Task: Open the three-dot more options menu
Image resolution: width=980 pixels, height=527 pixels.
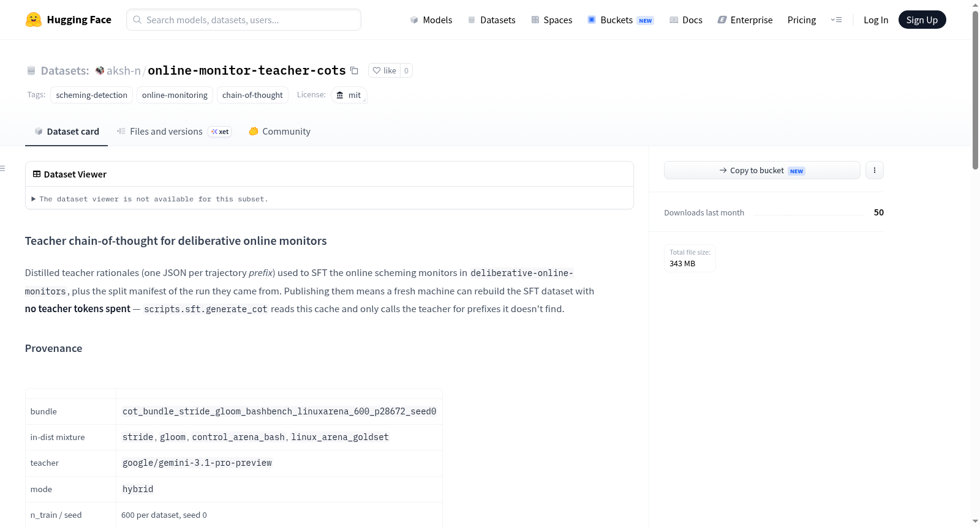Action: 875,170
